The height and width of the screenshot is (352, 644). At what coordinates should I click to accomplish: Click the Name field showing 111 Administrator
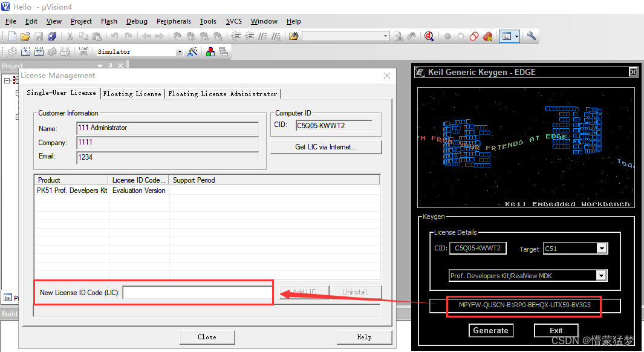click(x=168, y=128)
